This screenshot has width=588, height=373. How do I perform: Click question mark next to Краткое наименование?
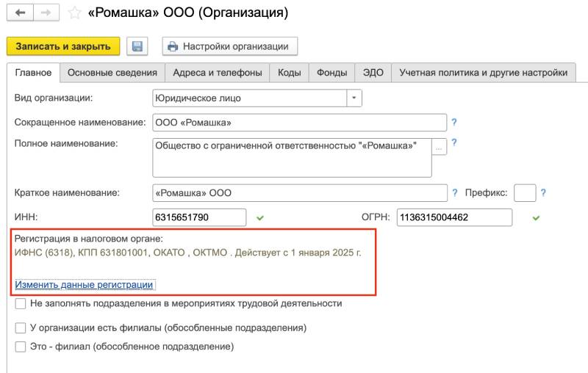pyautogui.click(x=456, y=193)
